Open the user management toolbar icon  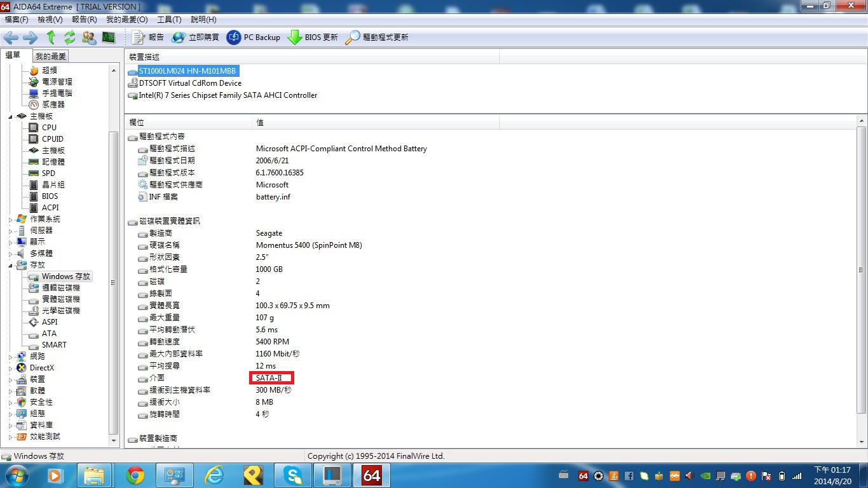point(89,37)
